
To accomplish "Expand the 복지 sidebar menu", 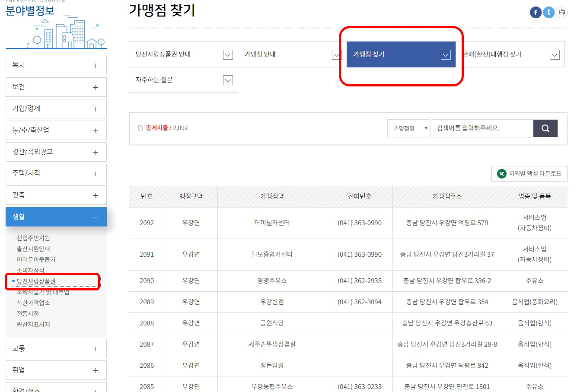I will click(56, 66).
